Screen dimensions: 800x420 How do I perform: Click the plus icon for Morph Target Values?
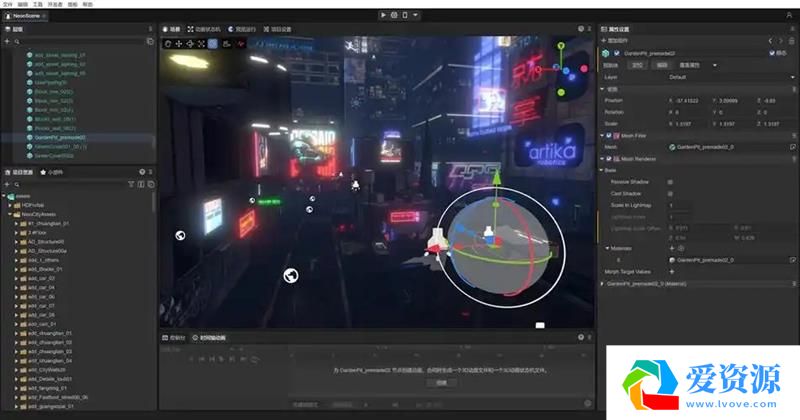tap(671, 271)
